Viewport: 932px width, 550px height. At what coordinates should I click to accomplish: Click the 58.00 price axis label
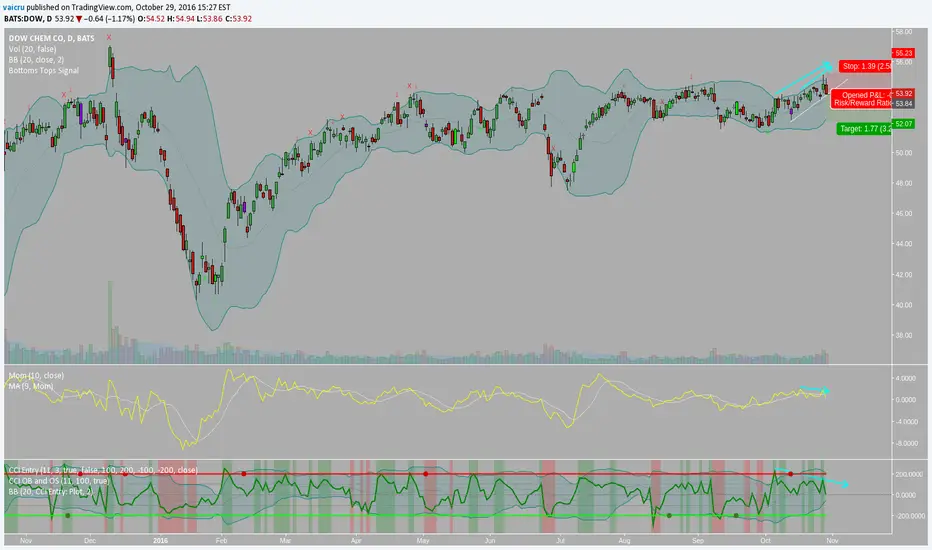point(903,32)
